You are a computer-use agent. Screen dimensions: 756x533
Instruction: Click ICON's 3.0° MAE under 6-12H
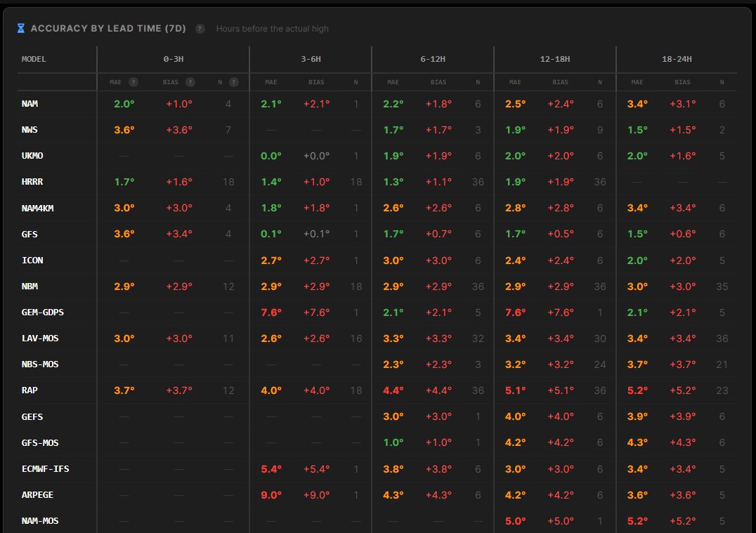tap(393, 261)
